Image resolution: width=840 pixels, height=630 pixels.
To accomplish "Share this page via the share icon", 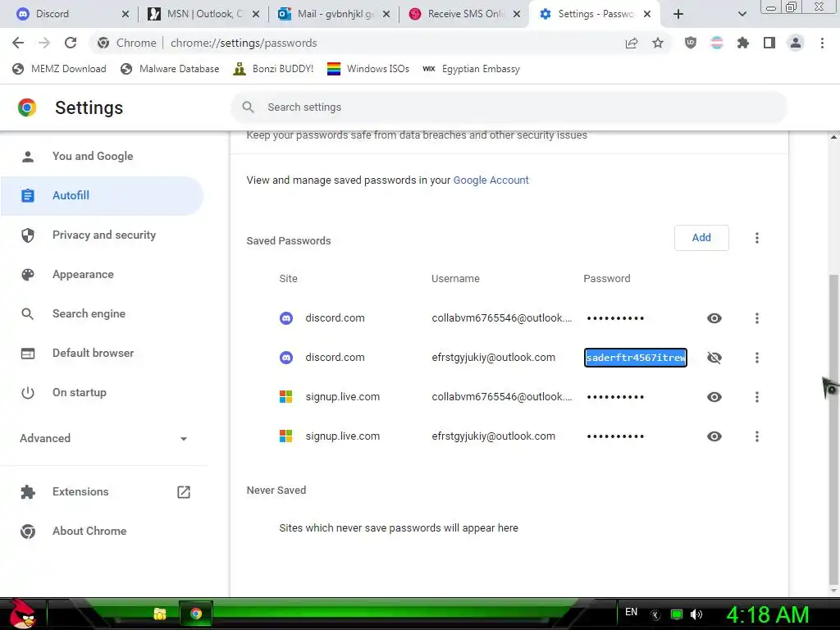I will [x=632, y=43].
